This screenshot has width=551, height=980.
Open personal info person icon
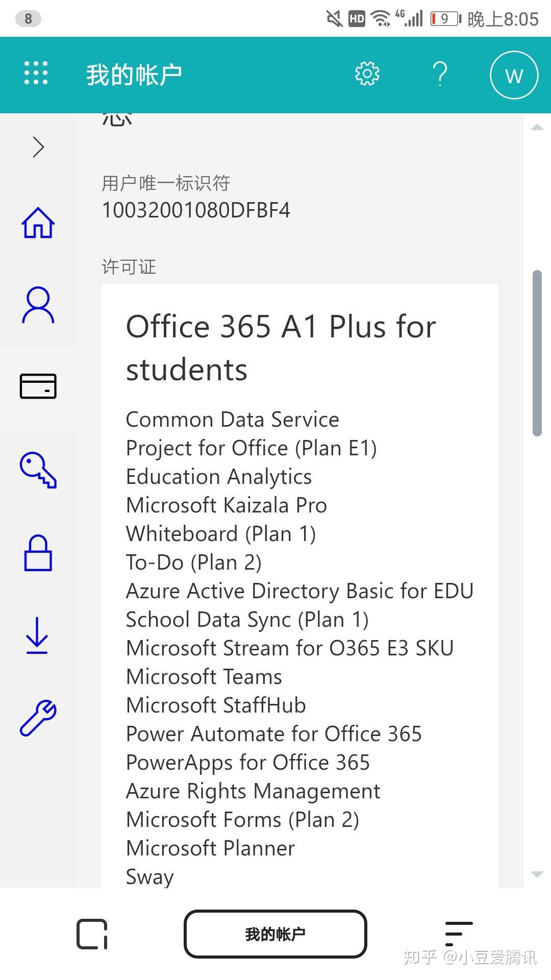(x=38, y=305)
